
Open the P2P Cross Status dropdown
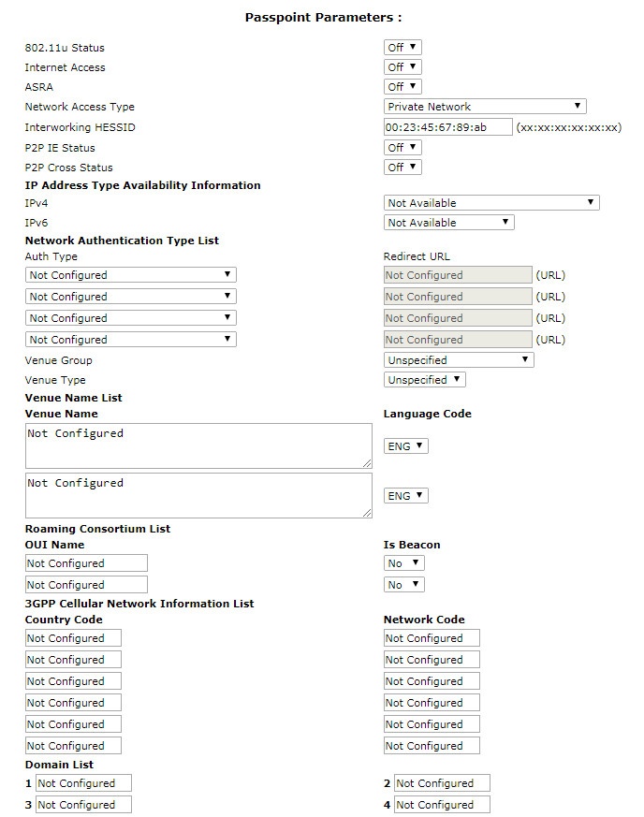[x=402, y=168]
